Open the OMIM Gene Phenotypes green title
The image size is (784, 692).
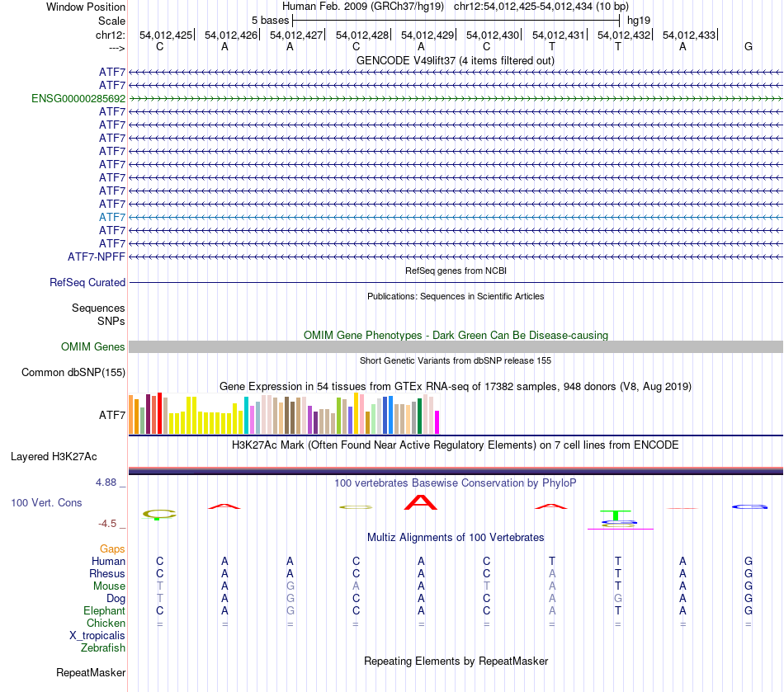[456, 335]
